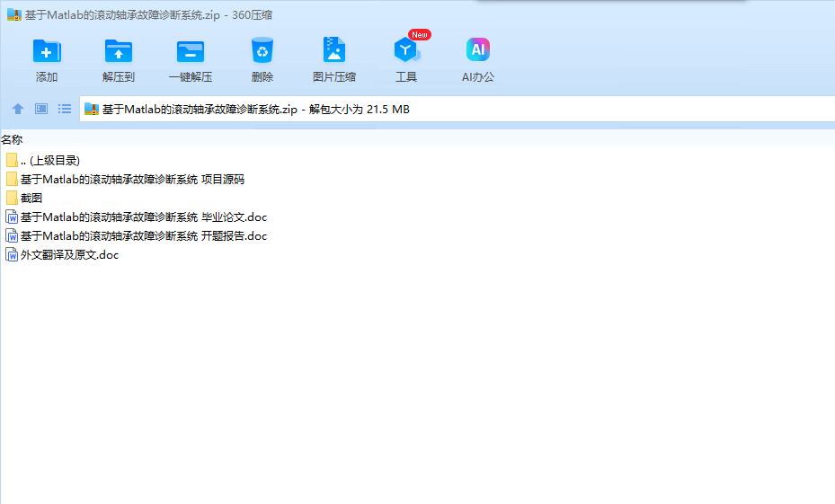Click the Word icon of 开题报告.doc
835x504 pixels.
(12, 235)
